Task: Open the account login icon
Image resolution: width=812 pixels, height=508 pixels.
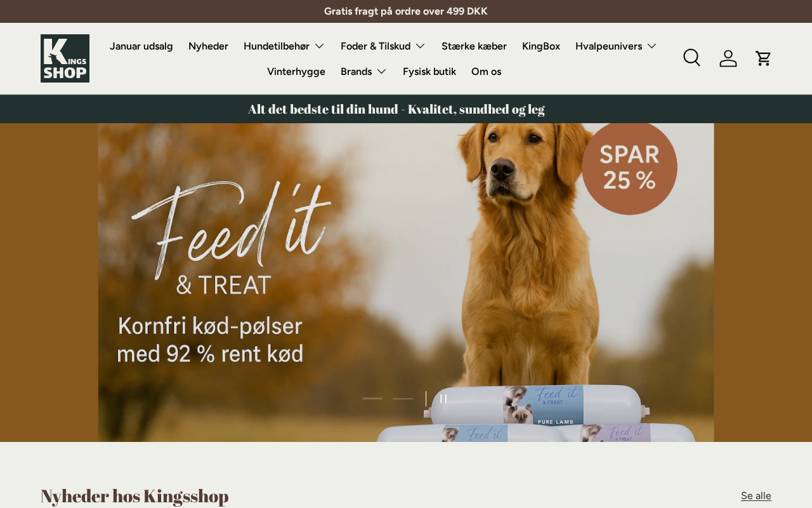Action: 728,58
